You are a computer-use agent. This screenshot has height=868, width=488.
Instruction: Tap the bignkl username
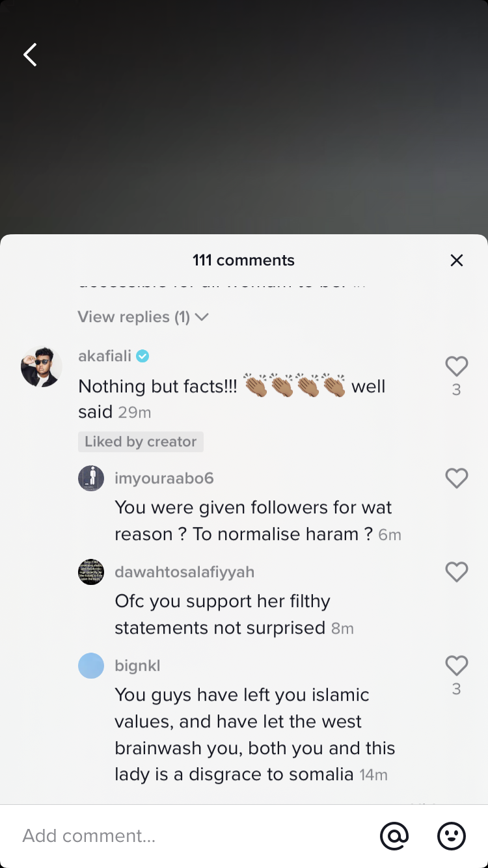pyautogui.click(x=137, y=666)
